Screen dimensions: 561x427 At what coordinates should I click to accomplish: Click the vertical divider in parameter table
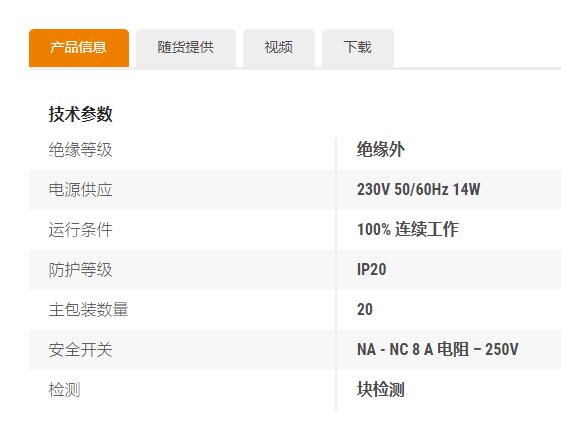point(336,274)
